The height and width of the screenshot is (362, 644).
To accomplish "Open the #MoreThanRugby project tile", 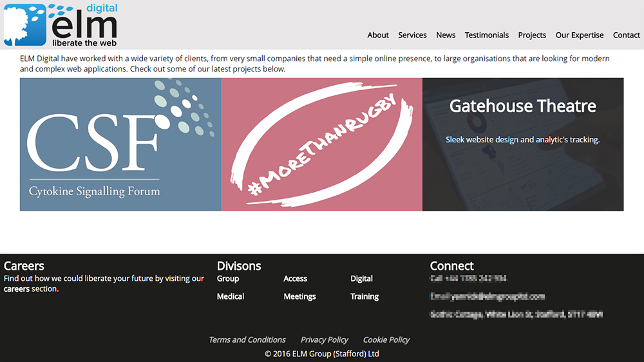I will pyautogui.click(x=321, y=145).
